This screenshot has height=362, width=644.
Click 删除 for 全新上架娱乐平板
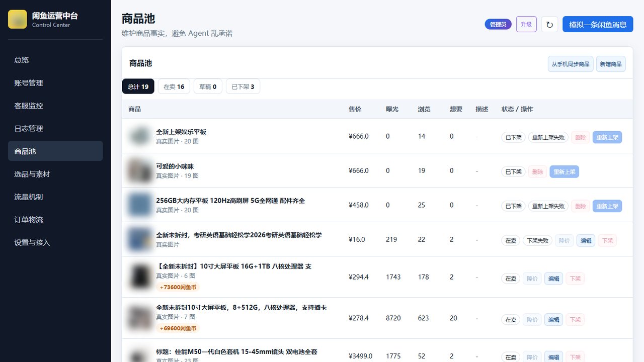click(x=581, y=137)
